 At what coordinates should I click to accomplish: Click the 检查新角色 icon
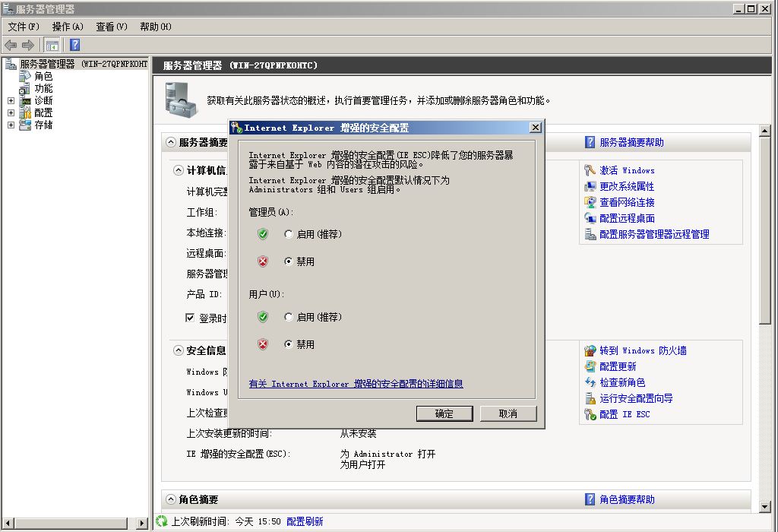coord(590,382)
